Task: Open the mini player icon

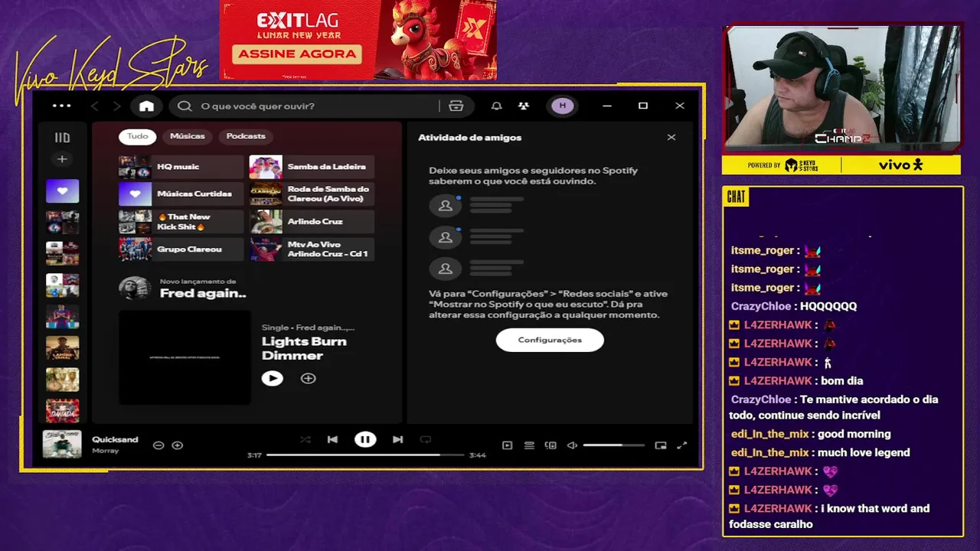Action: pyautogui.click(x=661, y=445)
